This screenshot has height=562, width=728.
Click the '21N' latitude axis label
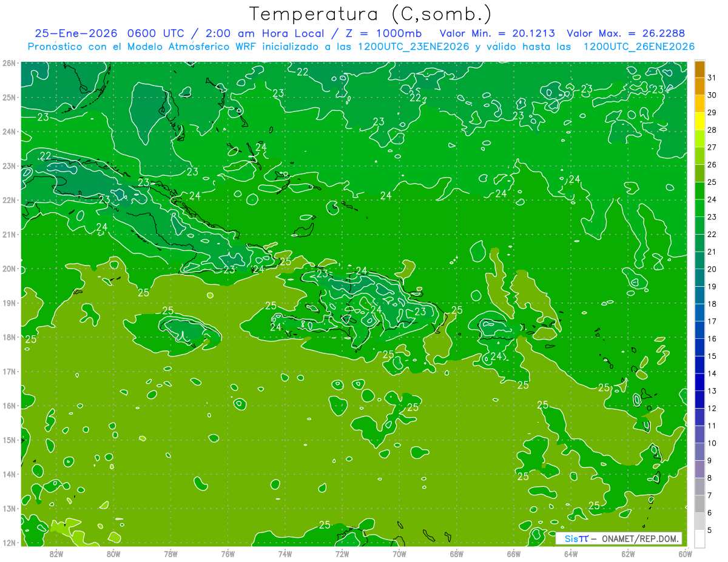(x=10, y=234)
